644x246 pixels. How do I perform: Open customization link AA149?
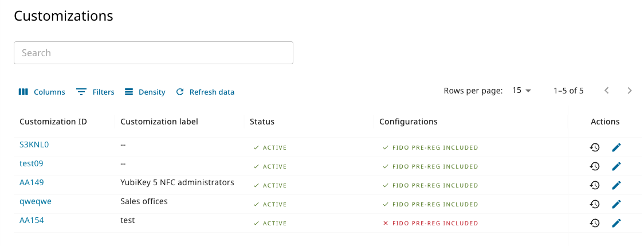(x=32, y=182)
